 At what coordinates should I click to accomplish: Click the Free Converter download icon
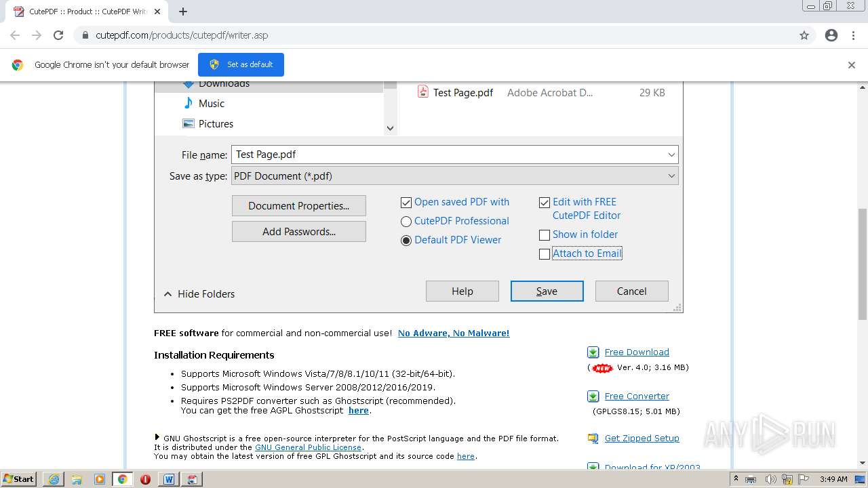tap(593, 396)
